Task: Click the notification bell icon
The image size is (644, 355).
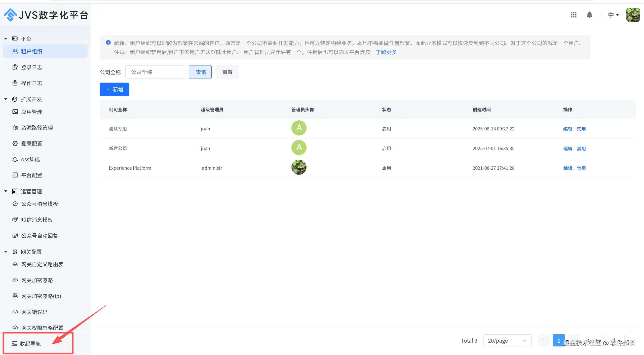Action: tap(589, 15)
